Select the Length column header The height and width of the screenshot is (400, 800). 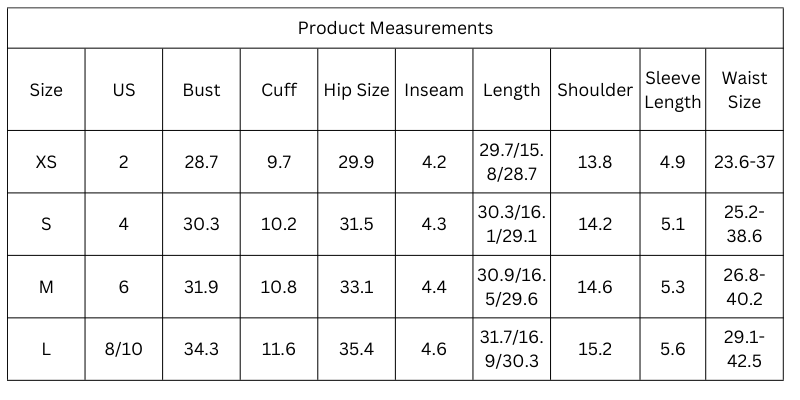(512, 90)
